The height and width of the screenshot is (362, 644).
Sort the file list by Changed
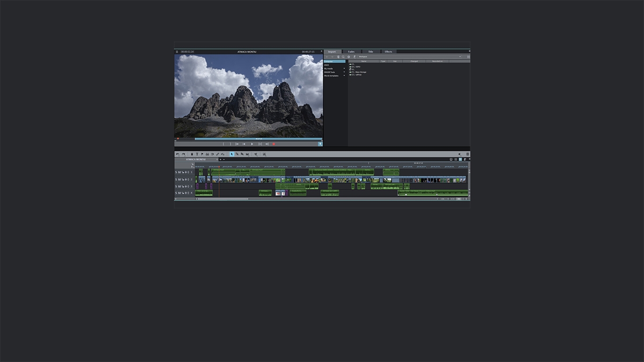(414, 61)
